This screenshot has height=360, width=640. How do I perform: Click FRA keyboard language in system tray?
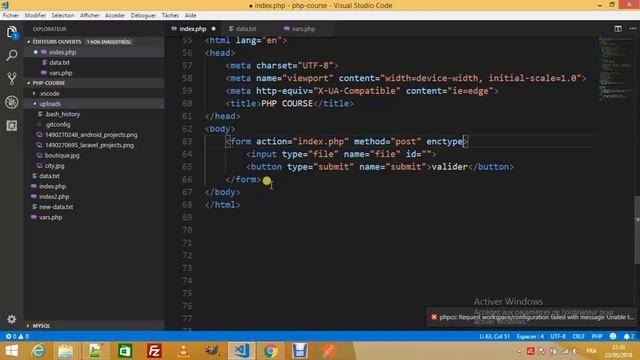(x=591, y=351)
